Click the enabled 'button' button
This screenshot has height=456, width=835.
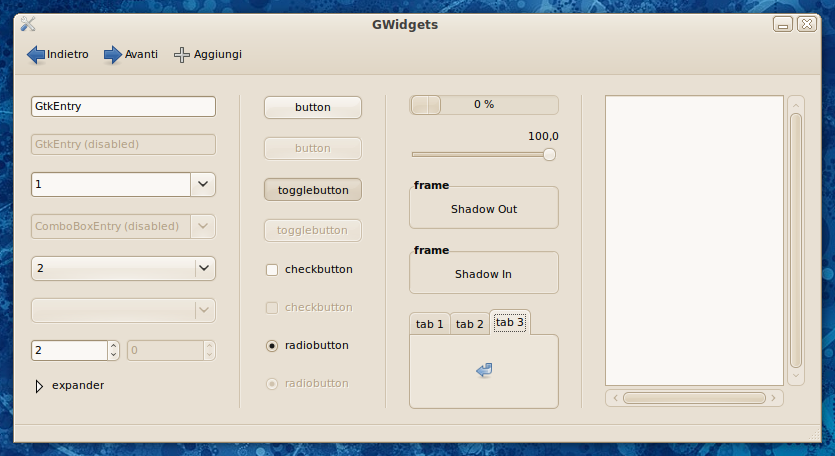point(313,107)
